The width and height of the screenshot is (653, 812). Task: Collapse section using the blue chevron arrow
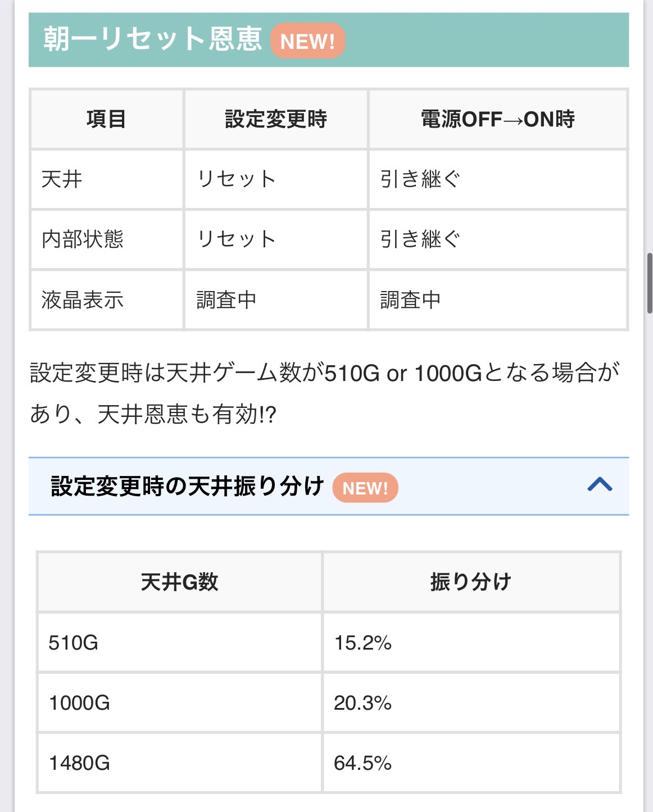(599, 485)
